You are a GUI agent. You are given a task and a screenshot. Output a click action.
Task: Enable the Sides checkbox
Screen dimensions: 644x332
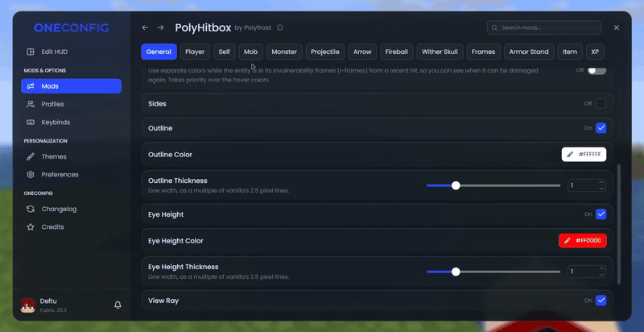601,103
